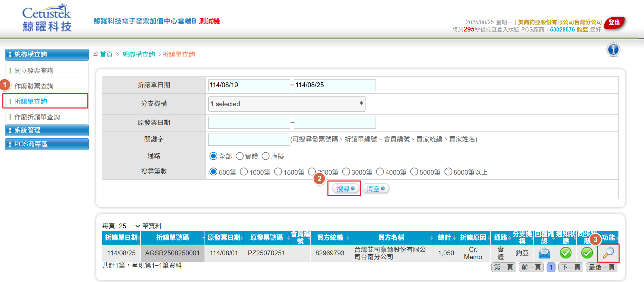Select the 全部 channel radio button
Screen dimensions: 644x282
[213, 156]
